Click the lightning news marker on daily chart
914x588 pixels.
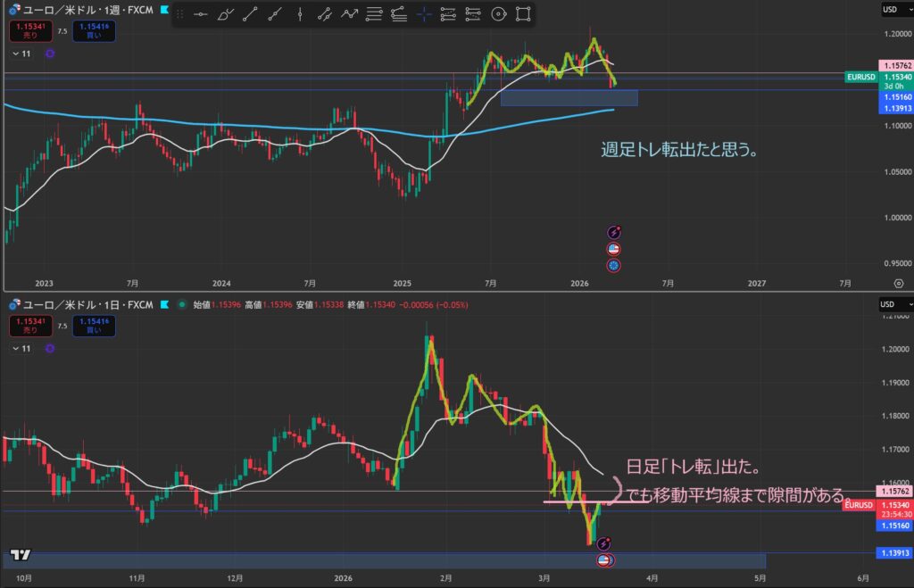pos(603,542)
